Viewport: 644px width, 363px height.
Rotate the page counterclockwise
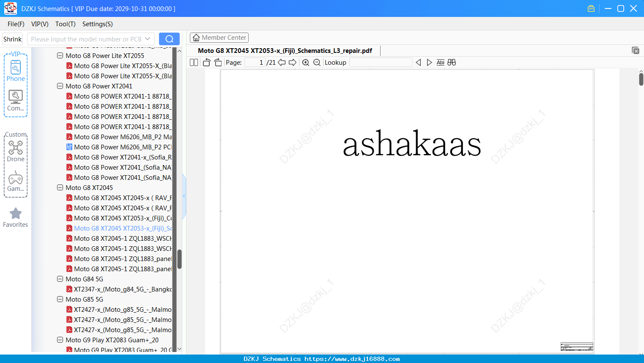207,63
